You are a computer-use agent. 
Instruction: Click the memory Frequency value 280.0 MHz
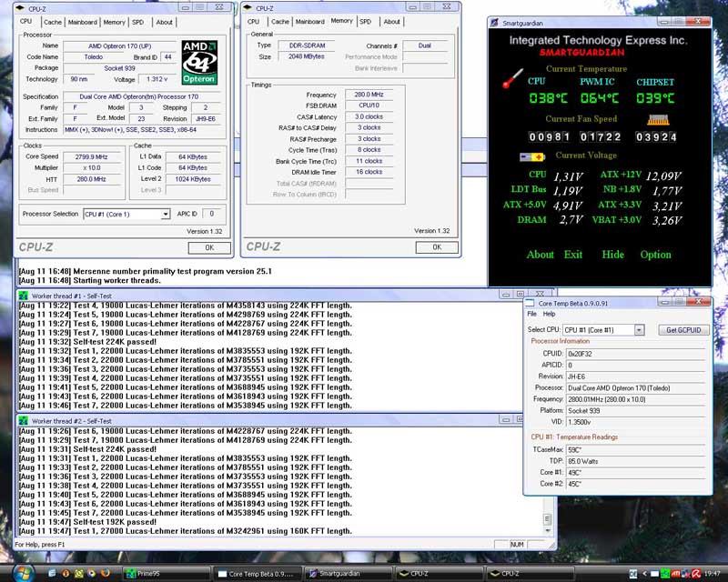pyautogui.click(x=369, y=95)
